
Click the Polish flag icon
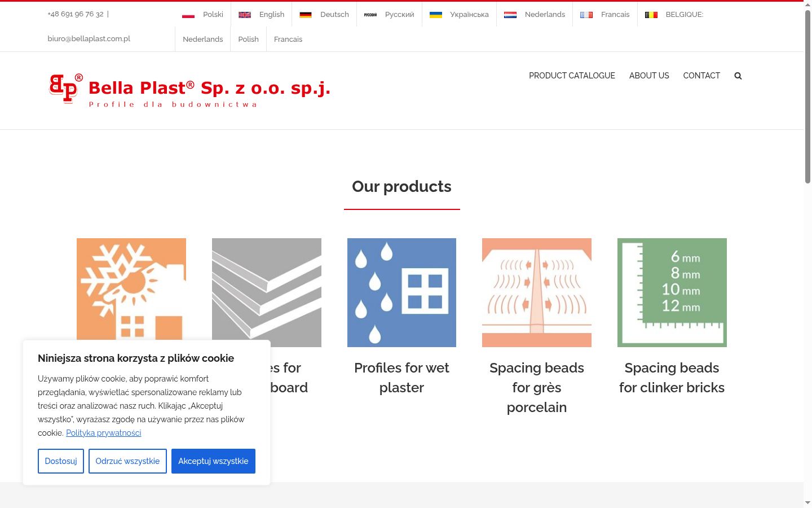pos(188,15)
